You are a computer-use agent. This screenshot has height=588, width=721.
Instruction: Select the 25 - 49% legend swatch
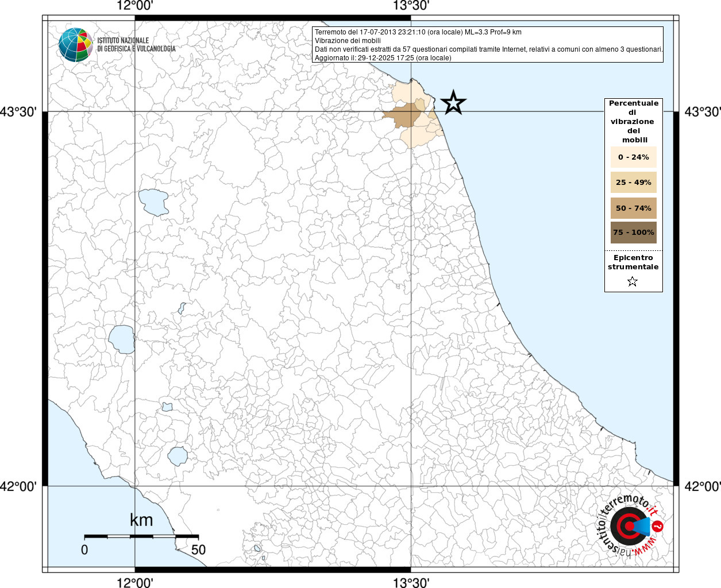(633, 182)
